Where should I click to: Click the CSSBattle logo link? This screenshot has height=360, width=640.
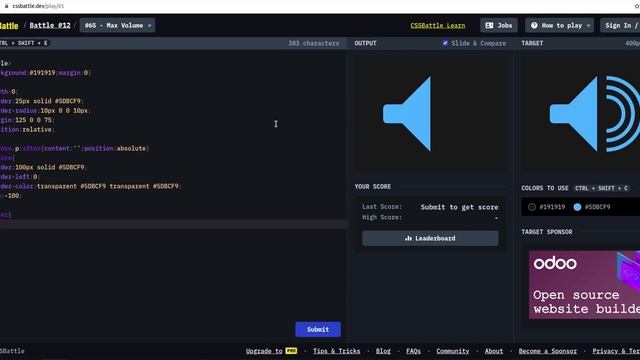click(9, 25)
